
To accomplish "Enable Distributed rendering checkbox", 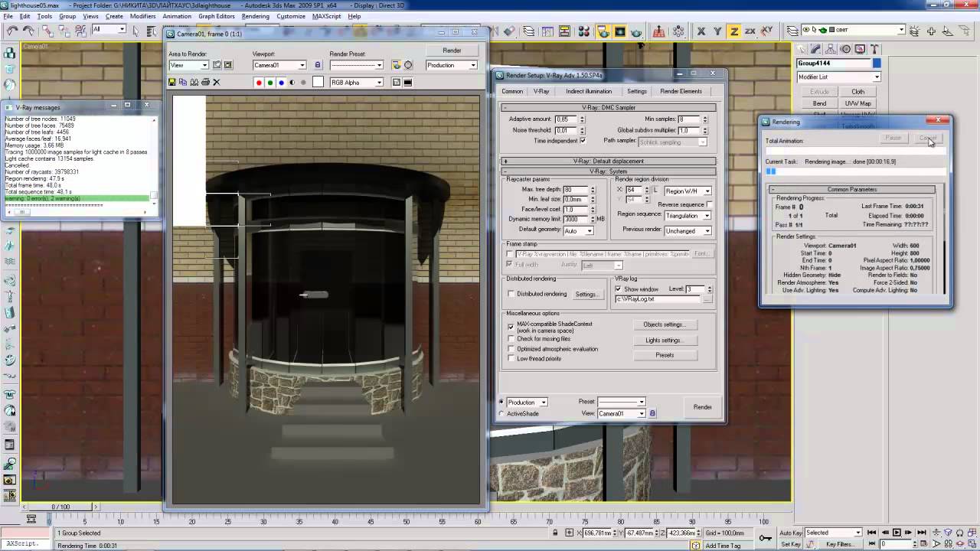I will [x=511, y=294].
